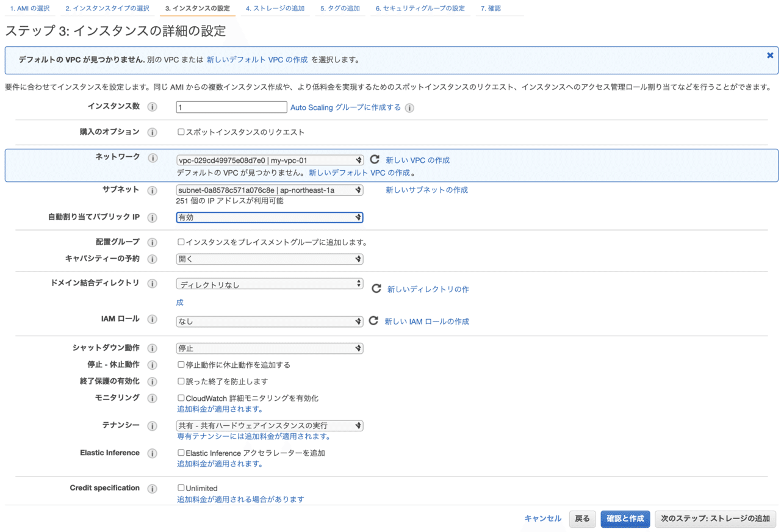The height and width of the screenshot is (532, 781).
Task: Click info icon next to 配置グループ
Action: click(152, 243)
